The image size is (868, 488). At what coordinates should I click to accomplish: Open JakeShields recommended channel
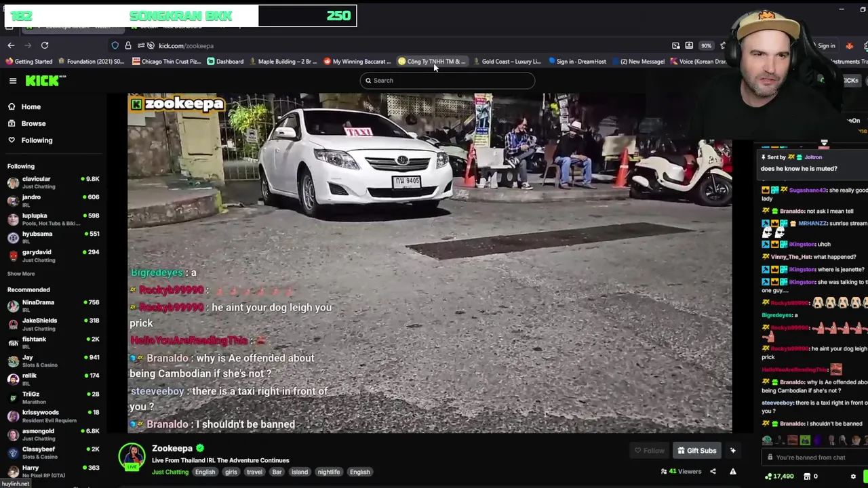53,324
